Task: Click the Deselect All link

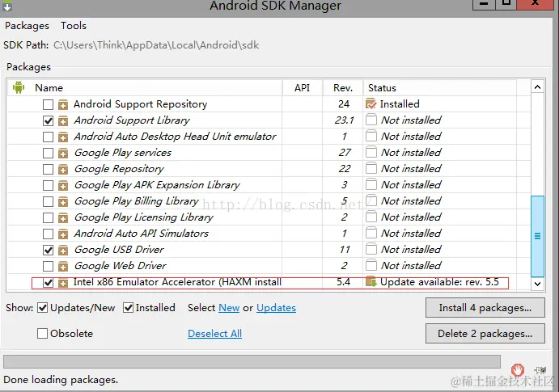Action: click(x=214, y=334)
